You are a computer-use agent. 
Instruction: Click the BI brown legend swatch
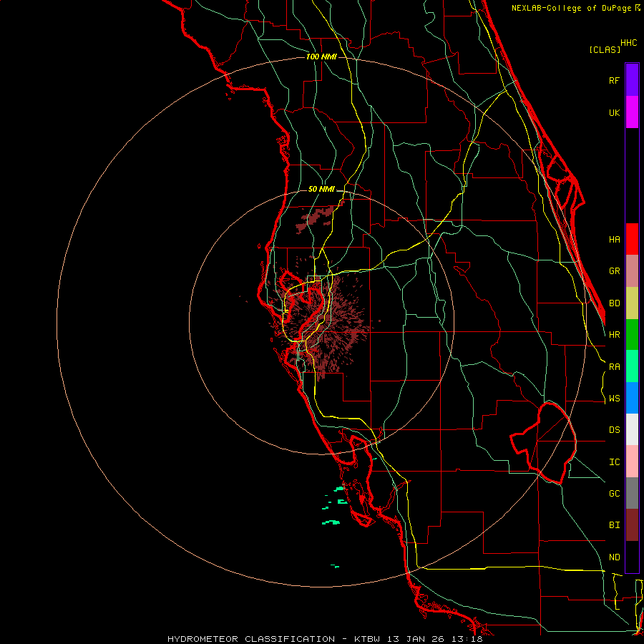pos(632,525)
